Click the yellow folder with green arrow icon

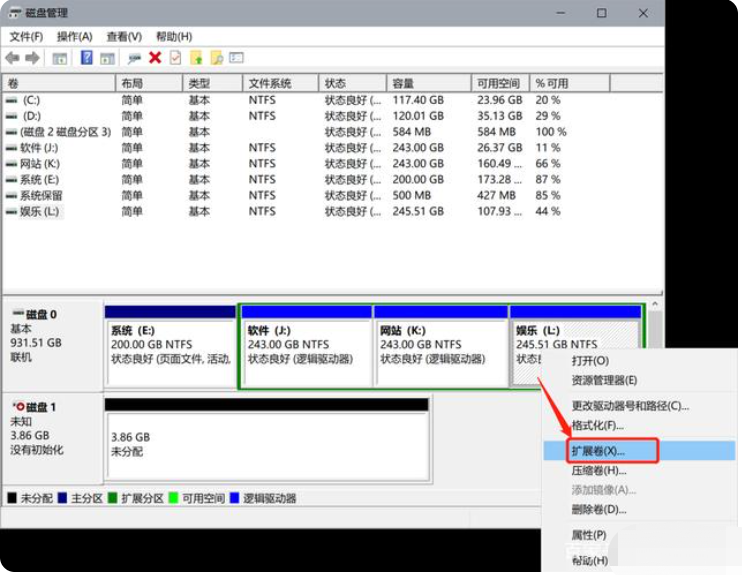tap(196, 58)
